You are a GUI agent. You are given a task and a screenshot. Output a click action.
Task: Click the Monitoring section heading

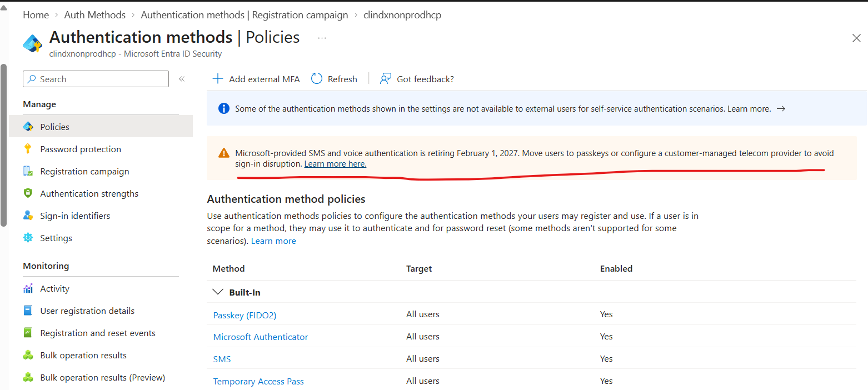tap(46, 266)
